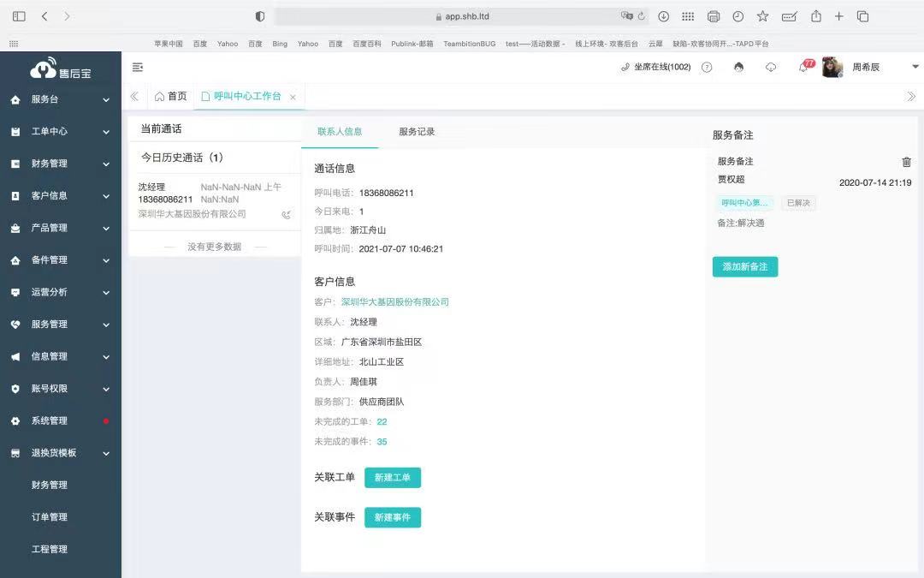The height and width of the screenshot is (578, 924).
Task: Open the notifications bell icon
Action: (803, 68)
